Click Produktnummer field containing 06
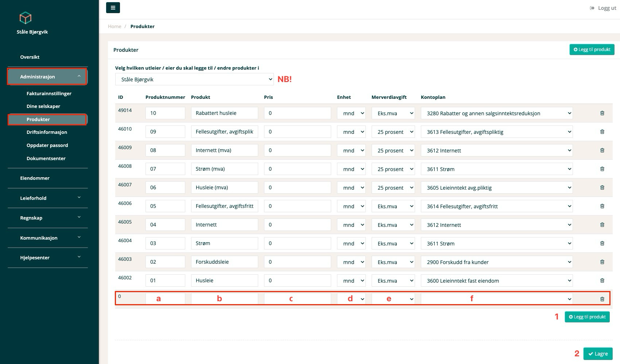620x364 pixels. pyautogui.click(x=165, y=187)
